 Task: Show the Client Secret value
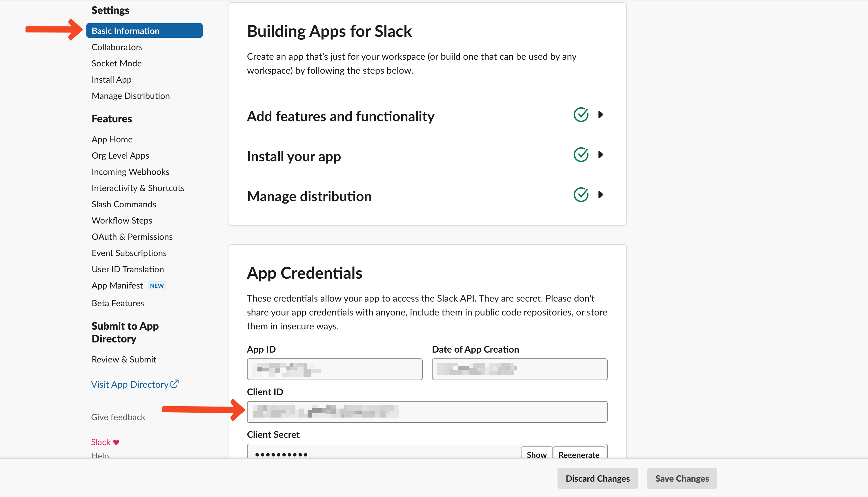tap(536, 454)
